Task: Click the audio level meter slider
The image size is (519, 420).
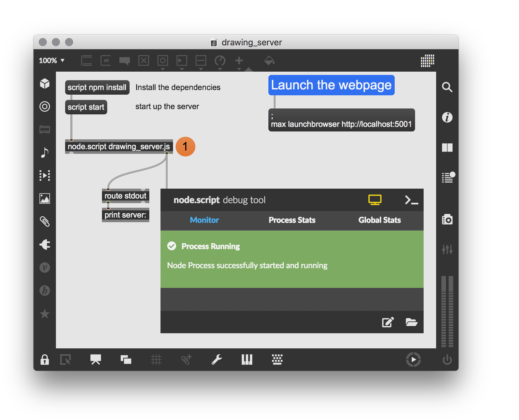Action: coord(447,311)
